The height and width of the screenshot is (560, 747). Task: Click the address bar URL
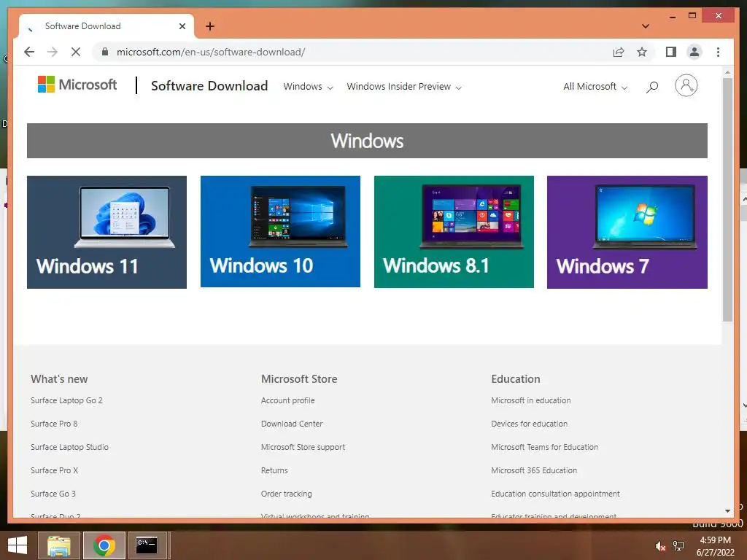click(211, 52)
